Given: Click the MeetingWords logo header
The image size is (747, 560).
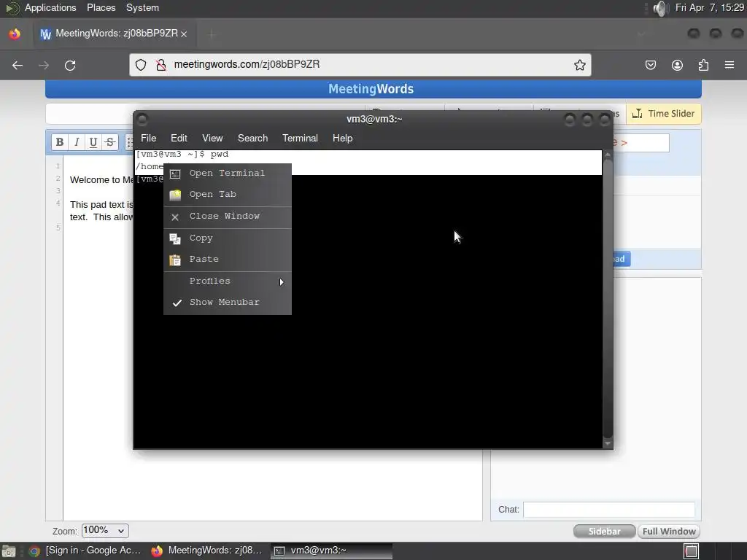Looking at the screenshot, I should (x=371, y=89).
